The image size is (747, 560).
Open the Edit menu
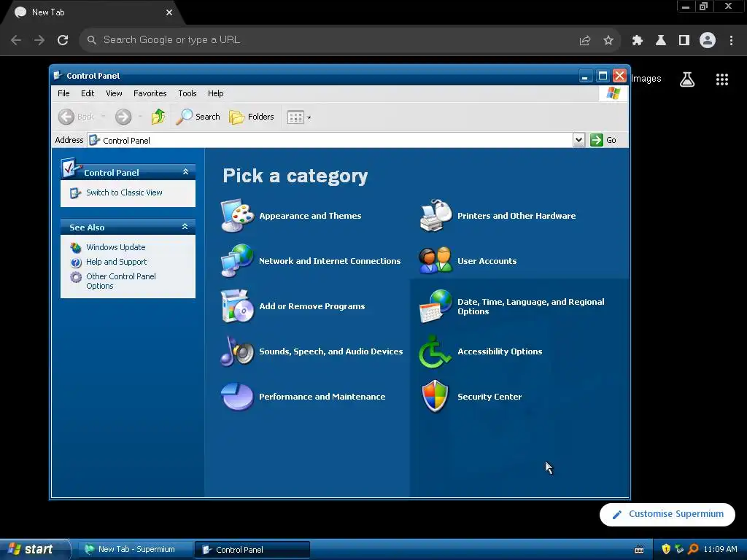click(x=88, y=93)
